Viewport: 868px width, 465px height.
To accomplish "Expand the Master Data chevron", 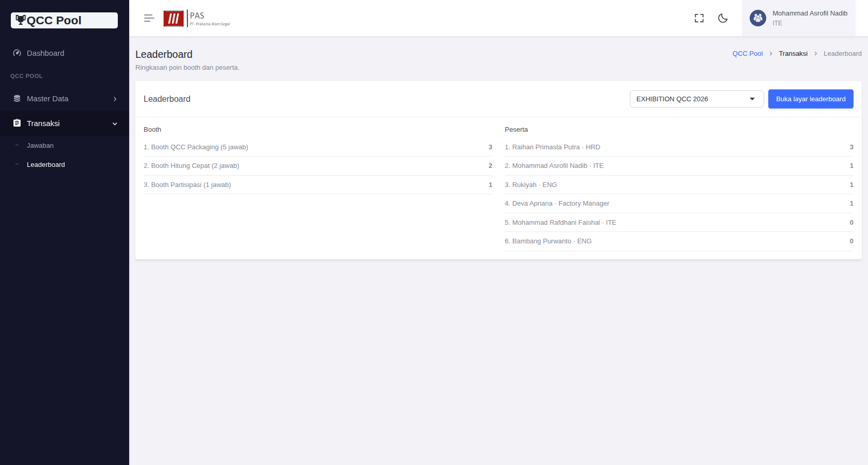I will pos(115,99).
